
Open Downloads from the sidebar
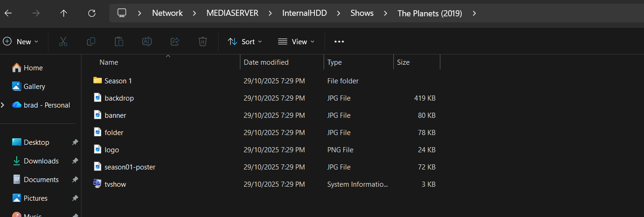[x=41, y=161]
